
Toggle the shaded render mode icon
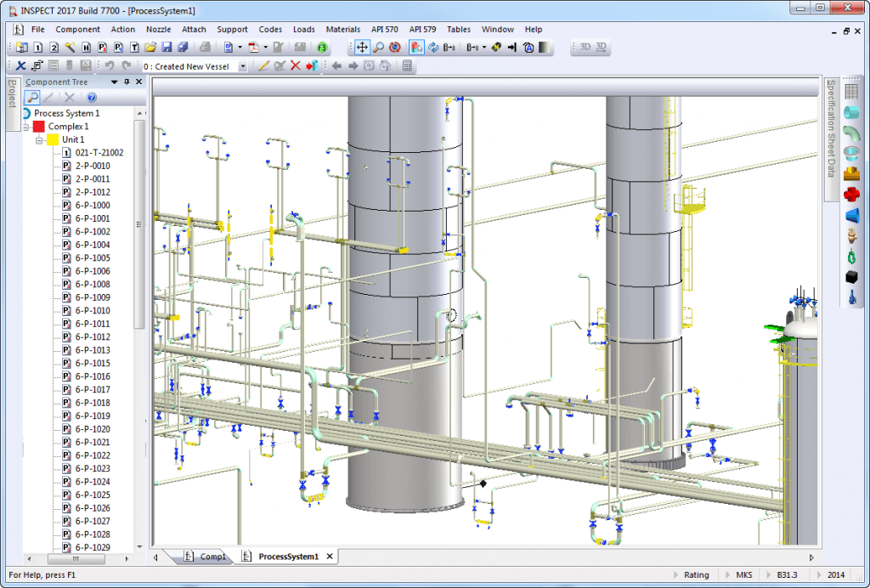(545, 48)
